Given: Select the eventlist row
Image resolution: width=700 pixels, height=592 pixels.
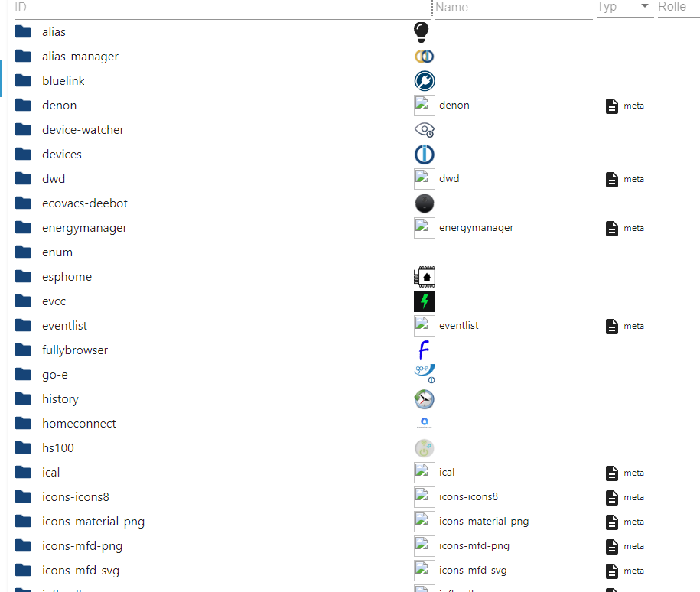Looking at the screenshot, I should click(459, 325).
